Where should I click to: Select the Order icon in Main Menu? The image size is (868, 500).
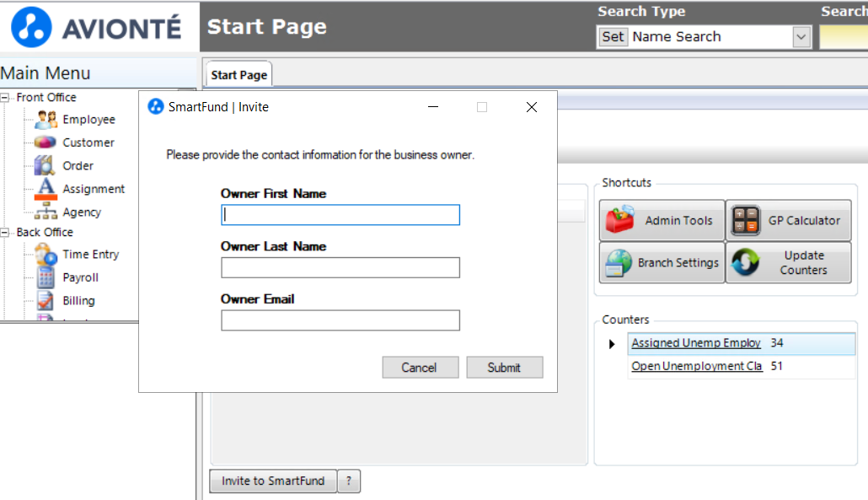click(x=45, y=165)
